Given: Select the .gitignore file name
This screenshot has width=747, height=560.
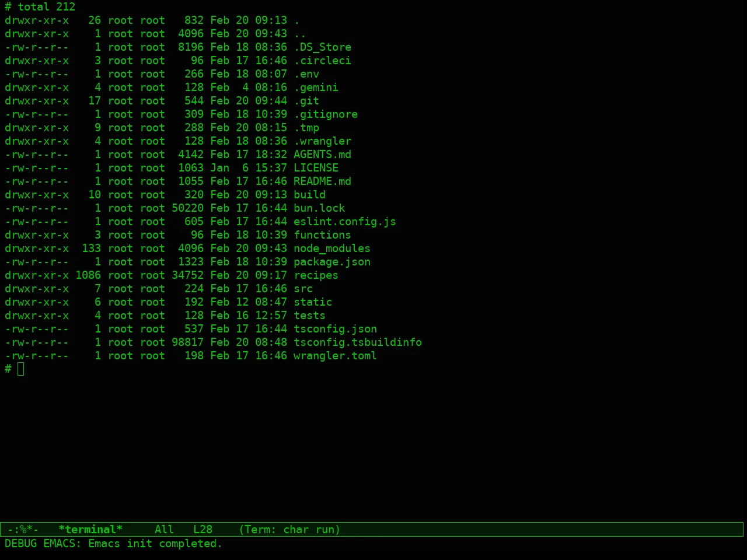Looking at the screenshot, I should (326, 114).
